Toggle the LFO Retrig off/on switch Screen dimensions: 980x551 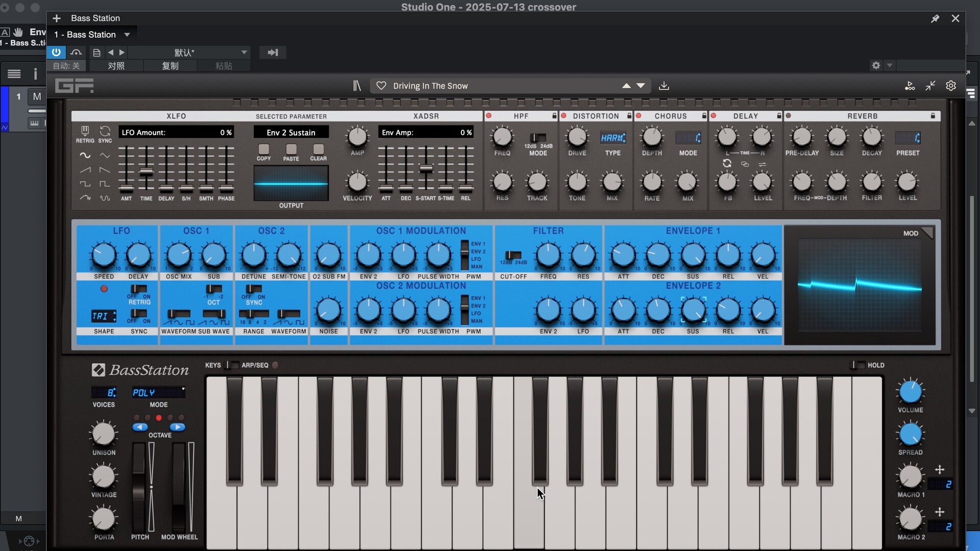[139, 289]
